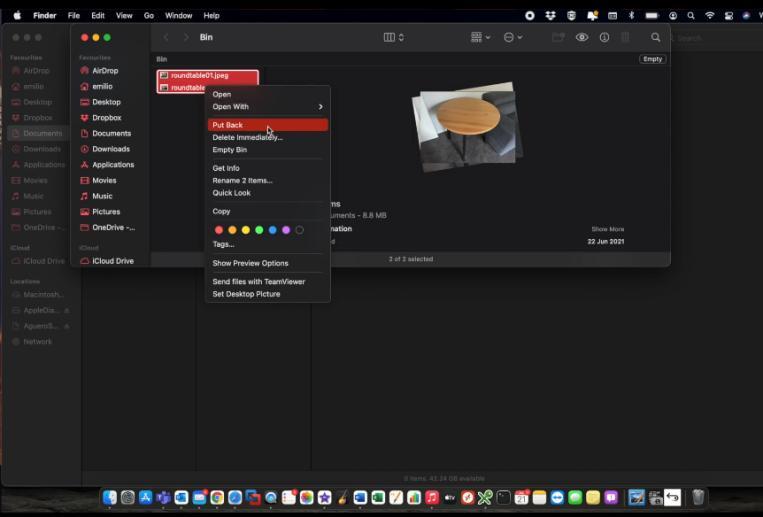The image size is (763, 517).
Task: Click the back arrow in the Bin window
Action: [x=166, y=37]
